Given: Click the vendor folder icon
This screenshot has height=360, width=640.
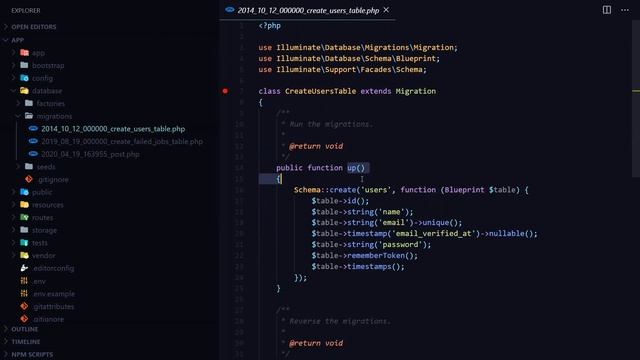Looking at the screenshot, I should [24, 255].
